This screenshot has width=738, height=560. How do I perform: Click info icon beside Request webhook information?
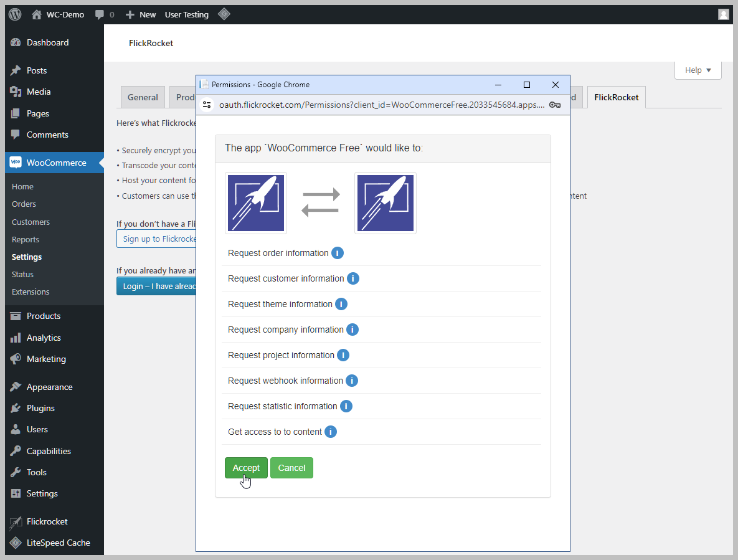[352, 381]
